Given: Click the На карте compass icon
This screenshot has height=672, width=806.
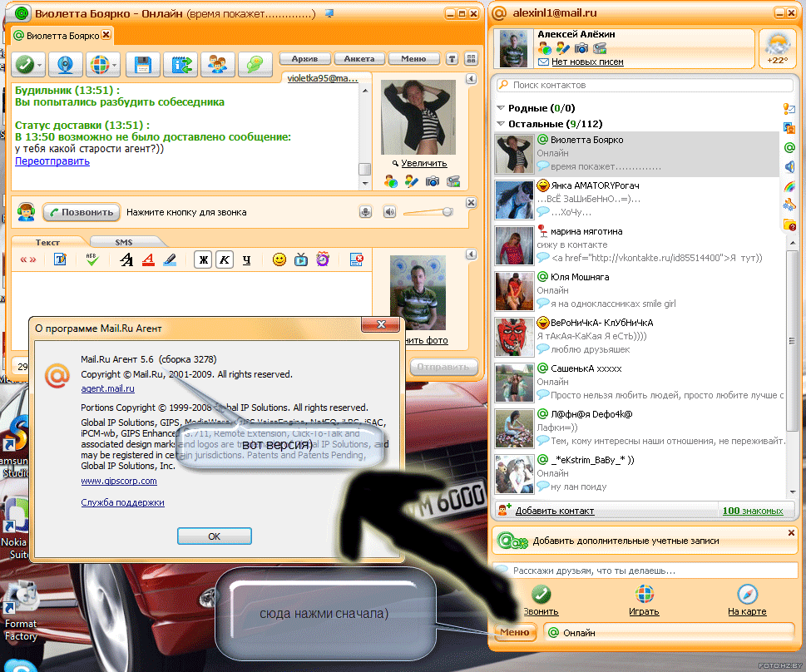Looking at the screenshot, I should point(748,595).
